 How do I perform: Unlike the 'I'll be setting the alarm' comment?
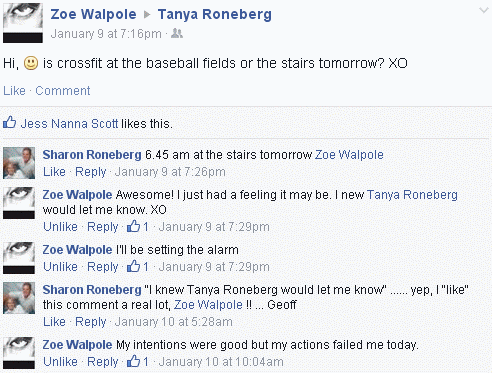(x=60, y=267)
